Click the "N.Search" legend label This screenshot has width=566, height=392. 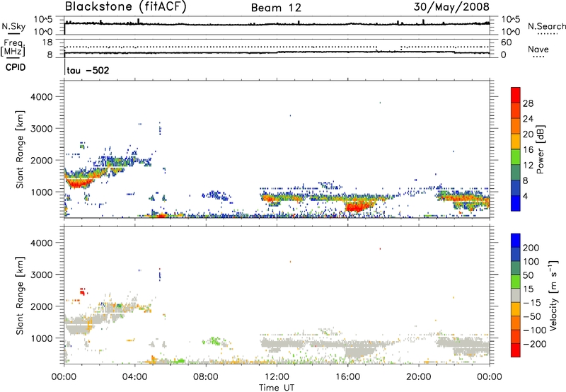(546, 26)
